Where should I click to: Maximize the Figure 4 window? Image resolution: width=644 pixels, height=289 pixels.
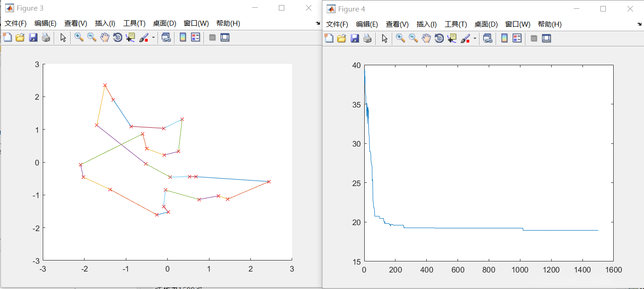click(603, 9)
